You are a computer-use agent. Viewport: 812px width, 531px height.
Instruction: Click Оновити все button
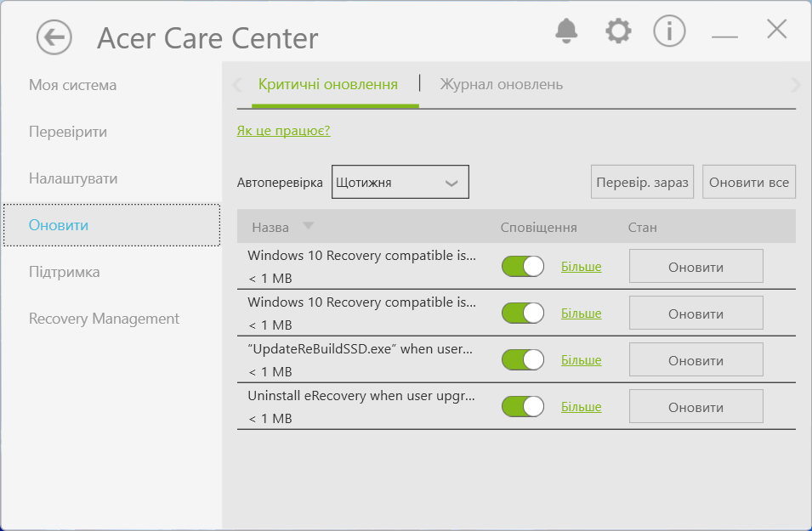pyautogui.click(x=749, y=182)
